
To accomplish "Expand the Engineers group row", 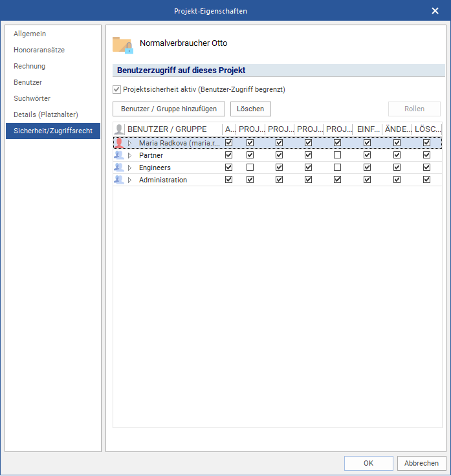I will [129, 168].
